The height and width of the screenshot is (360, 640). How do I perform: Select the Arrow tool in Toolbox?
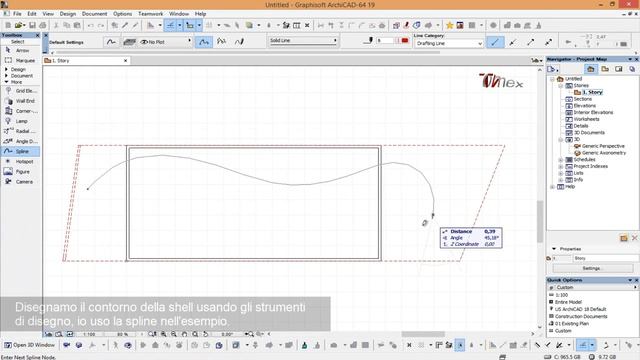[20, 50]
